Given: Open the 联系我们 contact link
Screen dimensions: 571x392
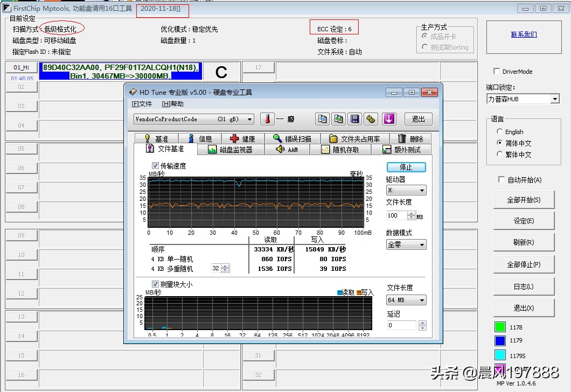Looking at the screenshot, I should [x=524, y=34].
